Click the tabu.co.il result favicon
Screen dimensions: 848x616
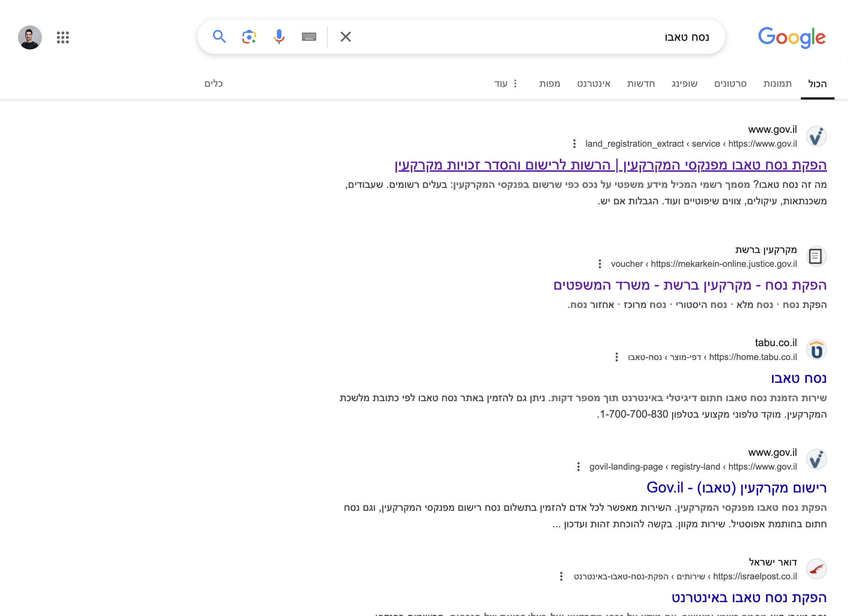pos(816,350)
